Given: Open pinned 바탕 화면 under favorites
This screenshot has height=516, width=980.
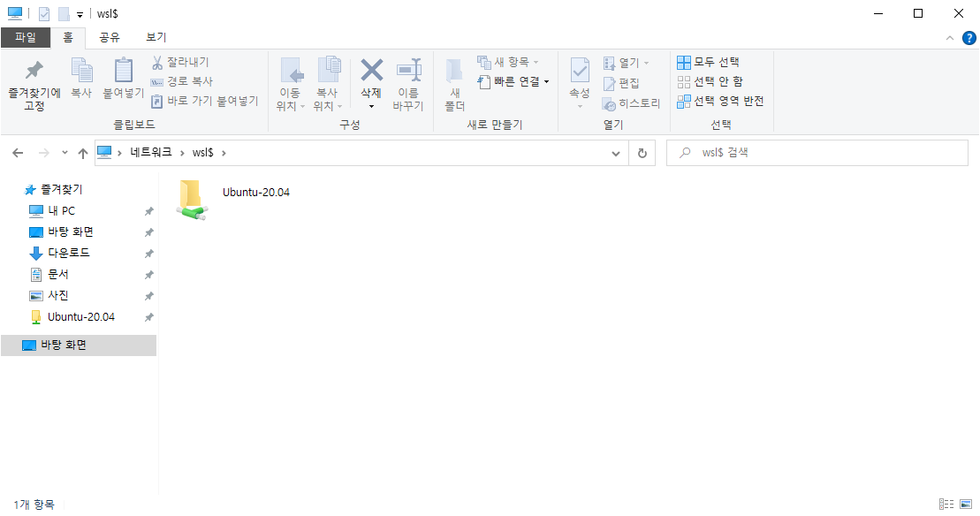Looking at the screenshot, I should [x=71, y=231].
